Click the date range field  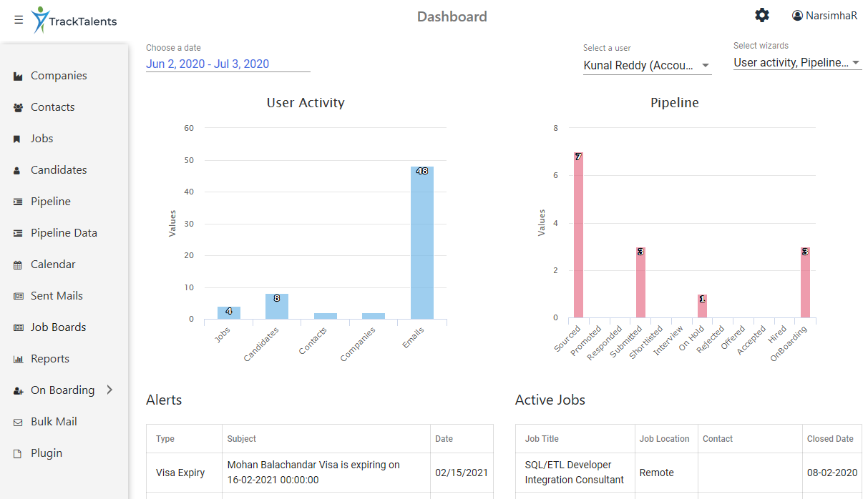[228, 64]
